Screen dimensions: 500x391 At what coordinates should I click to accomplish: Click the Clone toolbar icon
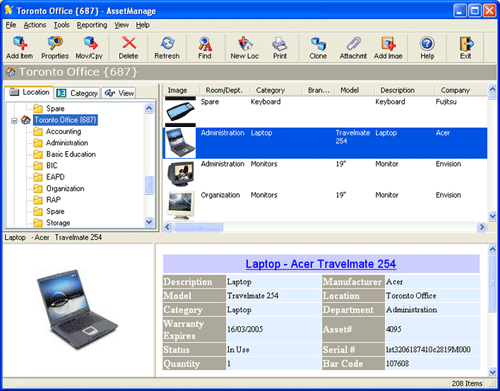point(318,48)
